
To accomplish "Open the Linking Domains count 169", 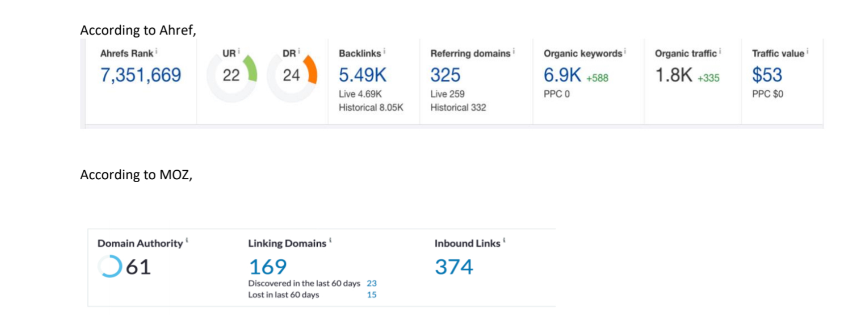I will [x=268, y=267].
